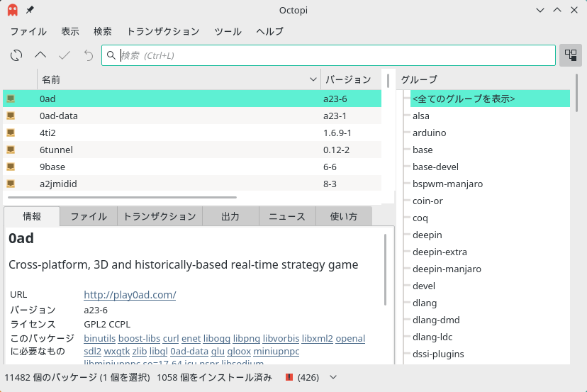Click the package icon of 6tunnel row
This screenshot has height=392, width=587.
11,150
